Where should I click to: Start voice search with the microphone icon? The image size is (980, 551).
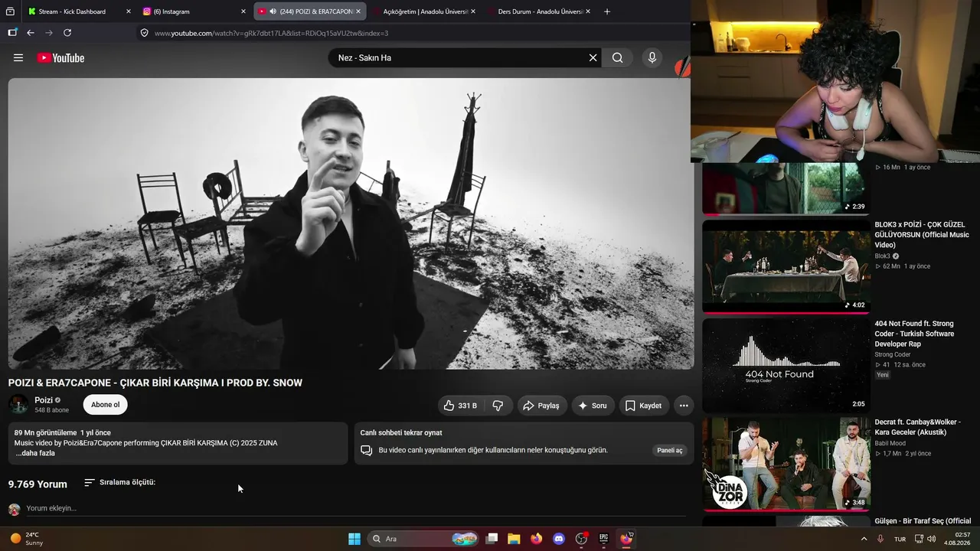[x=652, y=57]
